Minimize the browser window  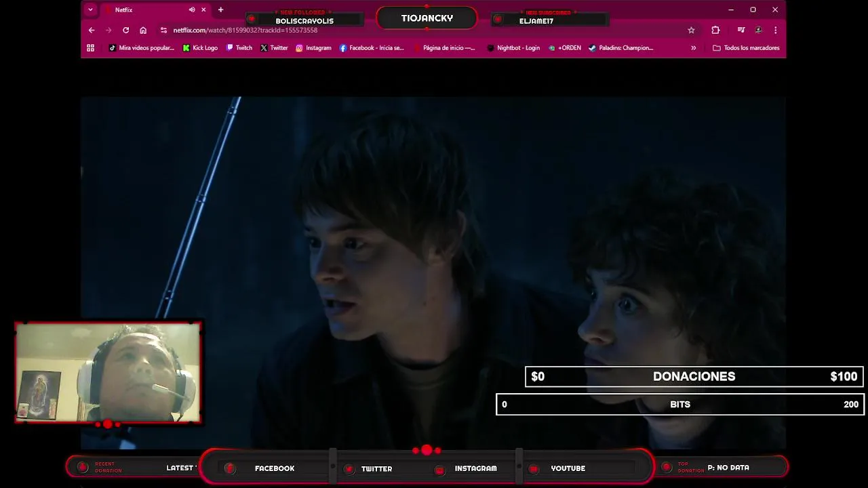click(731, 9)
